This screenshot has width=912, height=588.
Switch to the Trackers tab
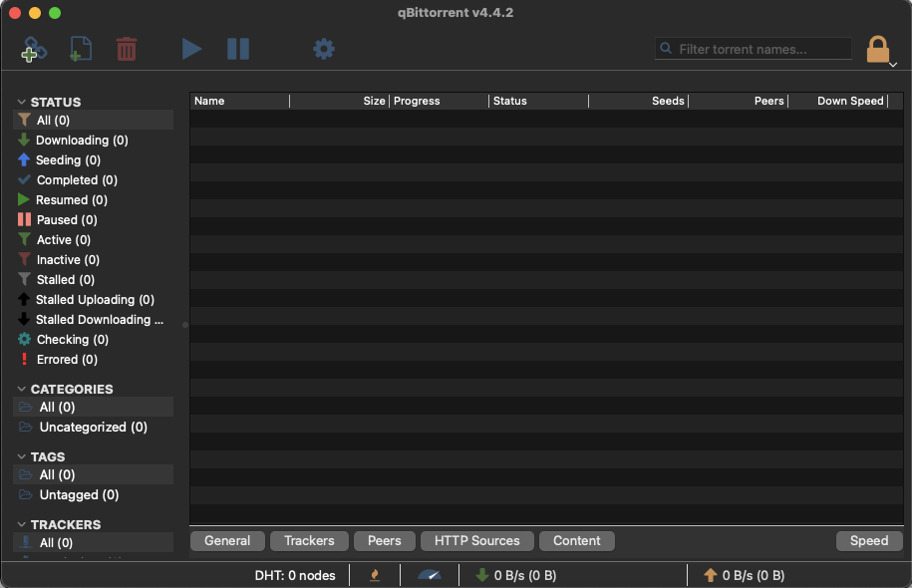click(x=309, y=541)
